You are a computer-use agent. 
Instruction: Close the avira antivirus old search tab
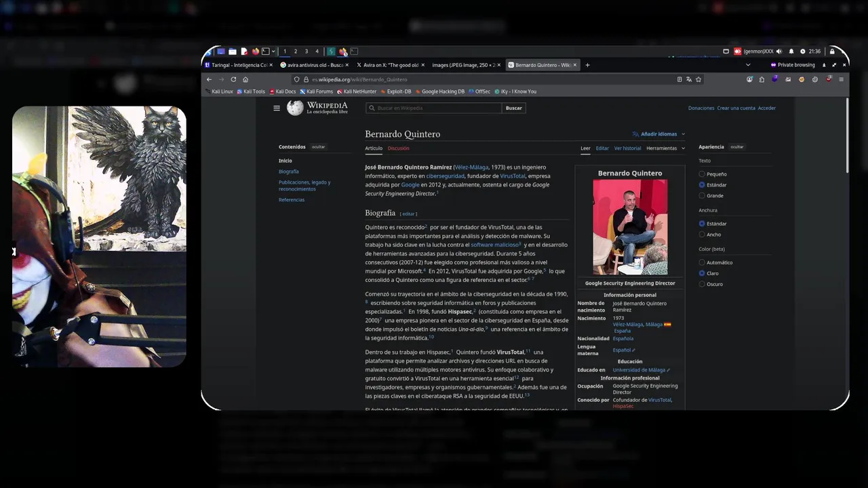pyautogui.click(x=347, y=65)
